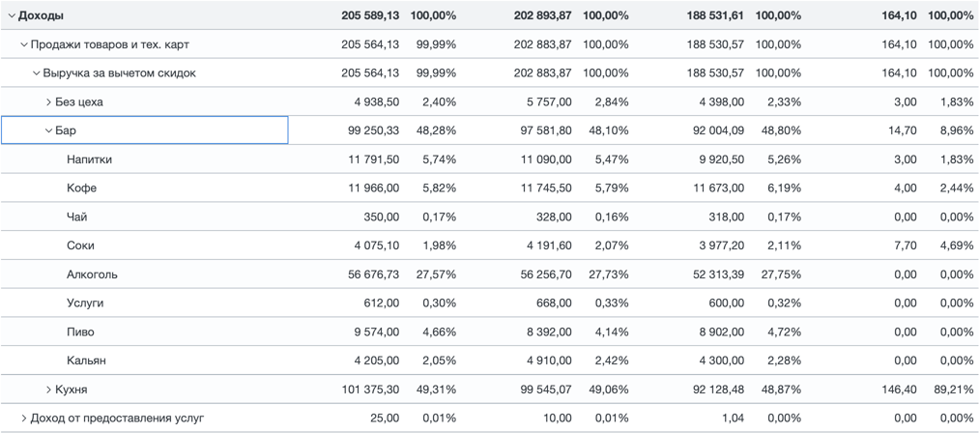Collapse the Доходы root row

coord(12,15)
